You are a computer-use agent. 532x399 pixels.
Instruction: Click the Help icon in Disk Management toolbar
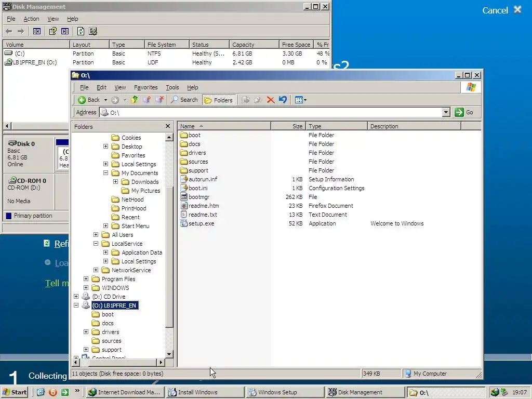[x=52, y=31]
